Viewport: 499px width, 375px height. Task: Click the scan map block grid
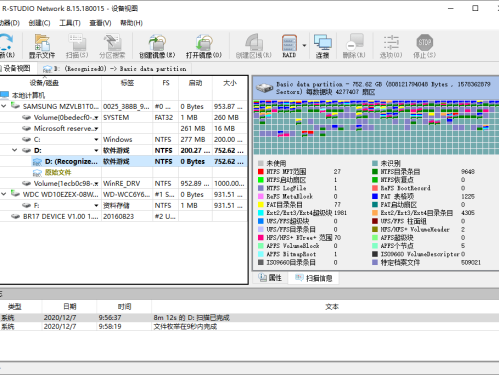coord(376,127)
